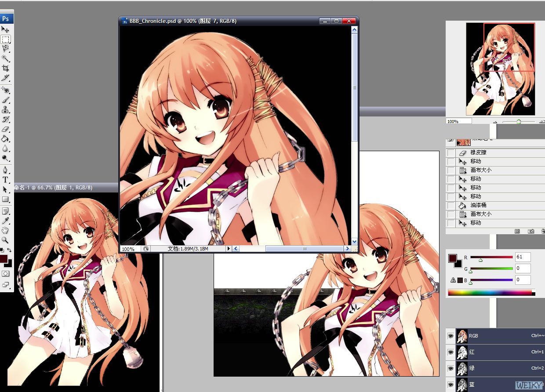Select the 橡皮擦 history state
The height and width of the screenshot is (392, 545).
(x=501, y=152)
